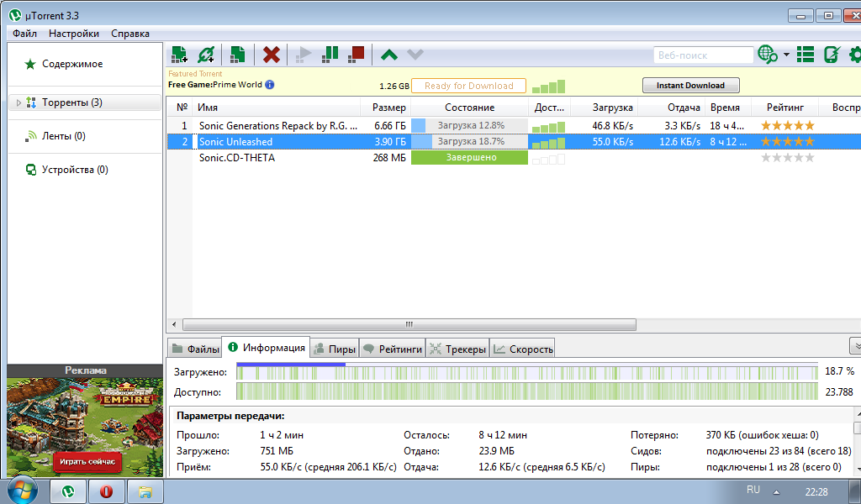Image resolution: width=861 pixels, height=504 pixels.
Task: Click the Ready for Download button
Action: point(468,86)
